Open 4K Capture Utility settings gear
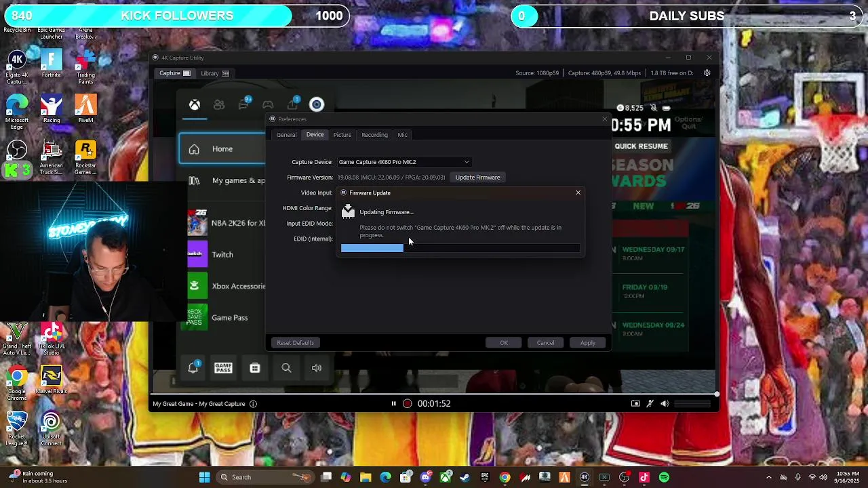 point(707,73)
